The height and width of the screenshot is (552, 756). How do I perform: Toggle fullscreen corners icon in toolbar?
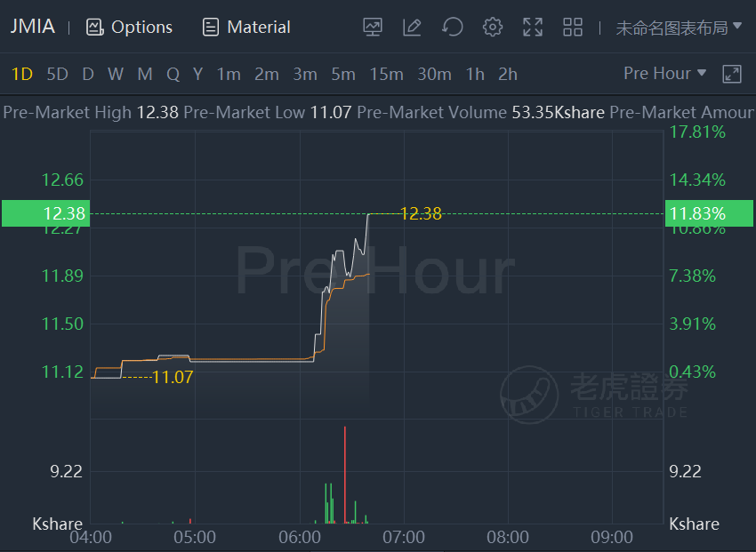coord(533,27)
